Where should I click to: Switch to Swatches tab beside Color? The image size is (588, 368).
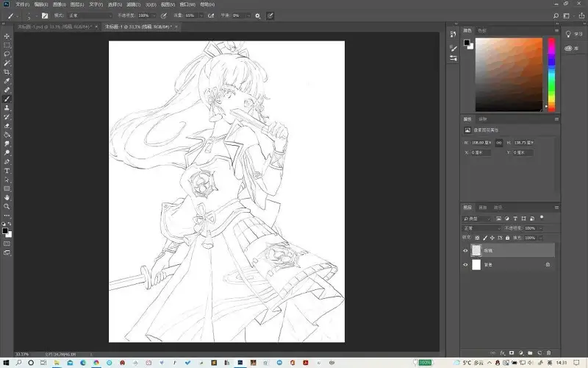pyautogui.click(x=482, y=30)
